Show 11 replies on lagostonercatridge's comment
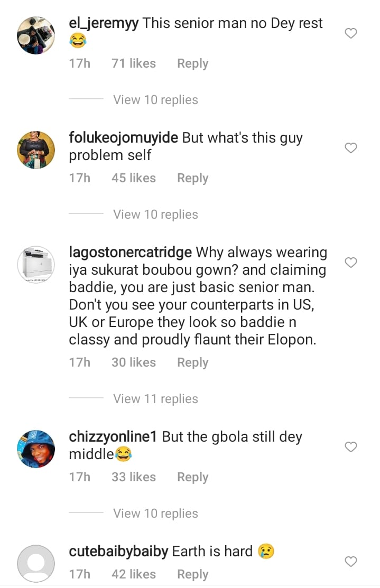The width and height of the screenshot is (380, 588). point(155,399)
